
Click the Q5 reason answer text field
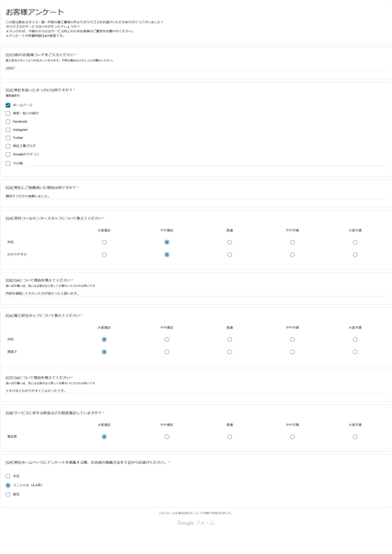(196, 293)
